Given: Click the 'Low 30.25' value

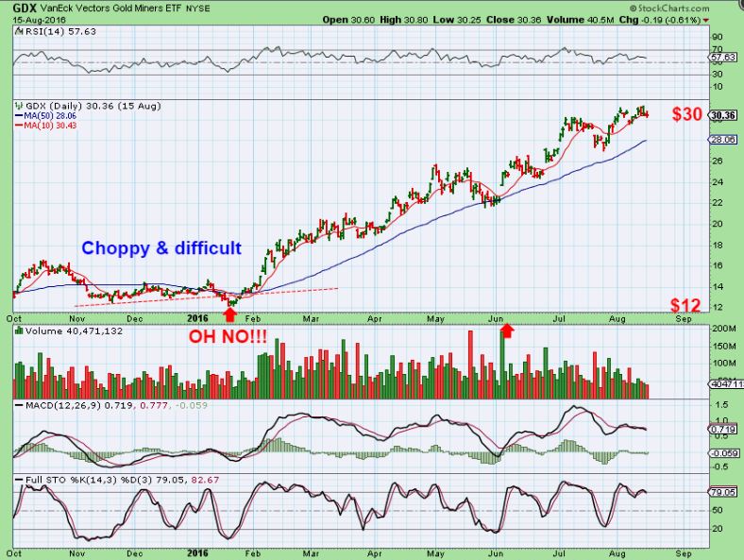Looking at the screenshot, I should point(457,20).
